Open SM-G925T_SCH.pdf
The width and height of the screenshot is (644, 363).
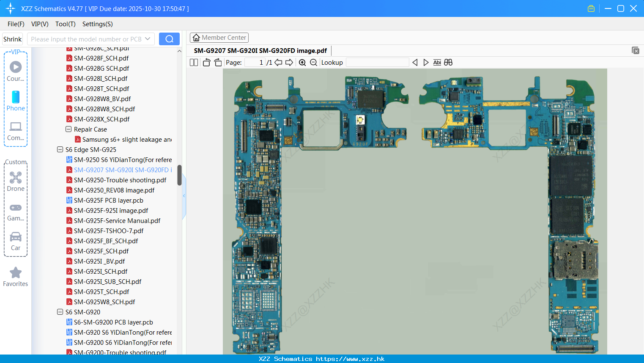[x=101, y=291]
